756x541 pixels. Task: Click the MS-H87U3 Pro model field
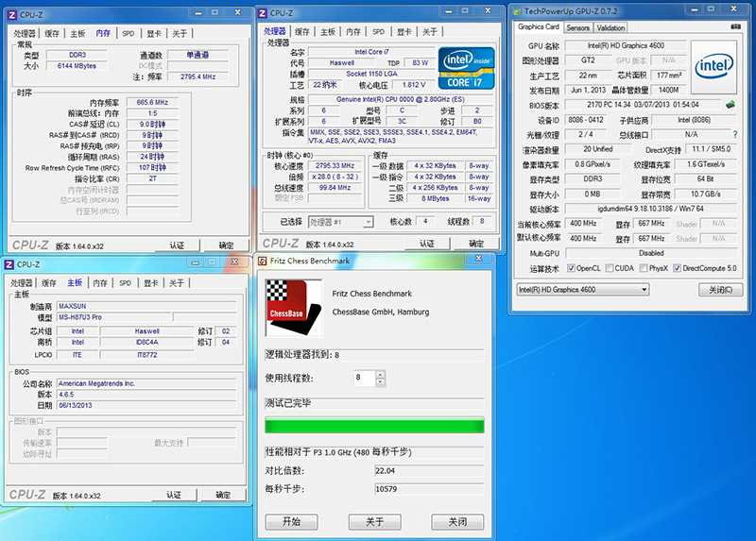coord(114,317)
